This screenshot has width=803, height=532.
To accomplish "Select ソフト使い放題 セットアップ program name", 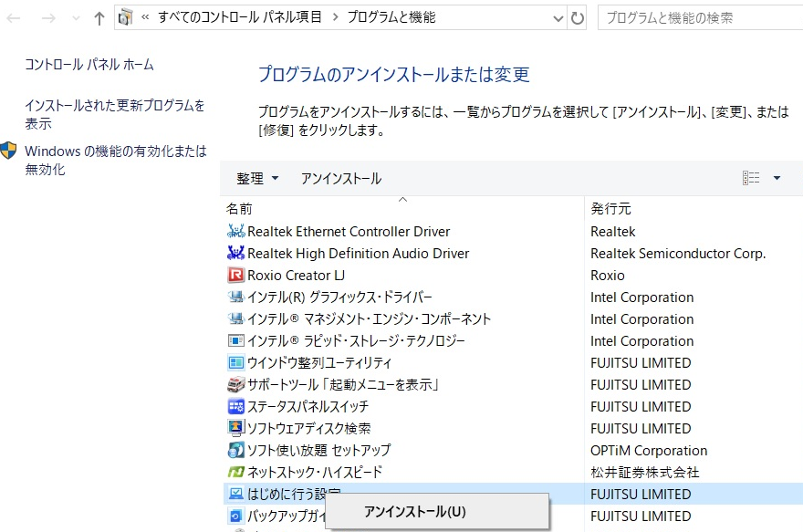I will point(318,450).
